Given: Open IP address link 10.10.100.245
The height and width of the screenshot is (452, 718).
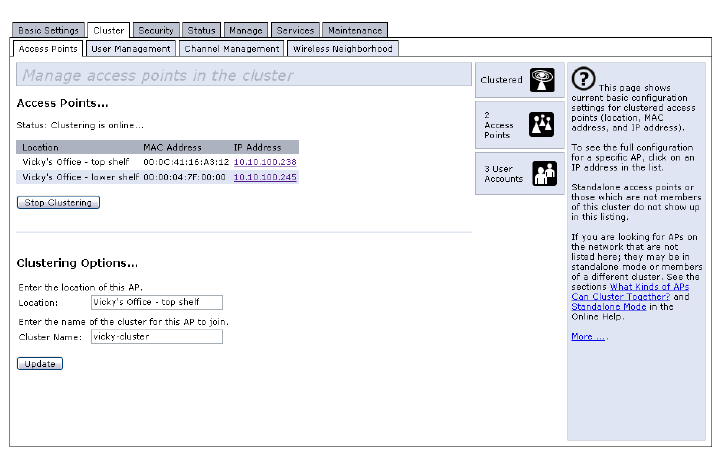Looking at the screenshot, I should pos(265,177).
